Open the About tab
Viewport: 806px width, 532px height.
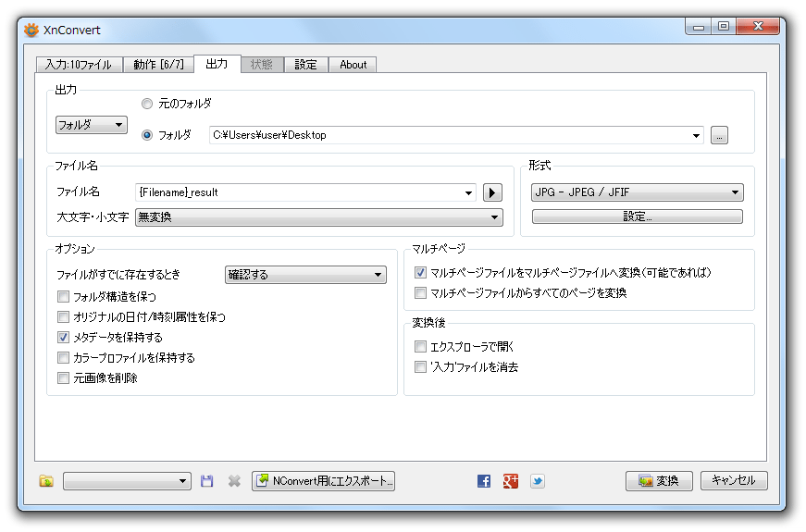(x=353, y=65)
